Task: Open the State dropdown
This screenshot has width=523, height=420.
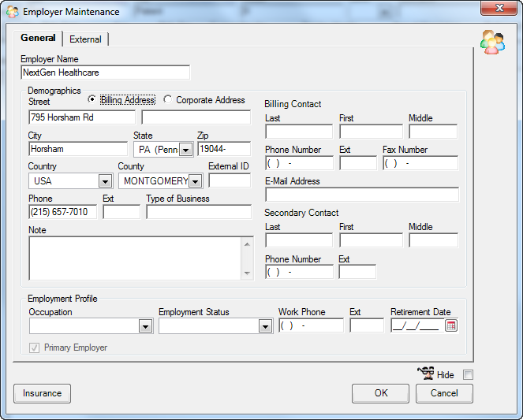Action: [x=186, y=150]
